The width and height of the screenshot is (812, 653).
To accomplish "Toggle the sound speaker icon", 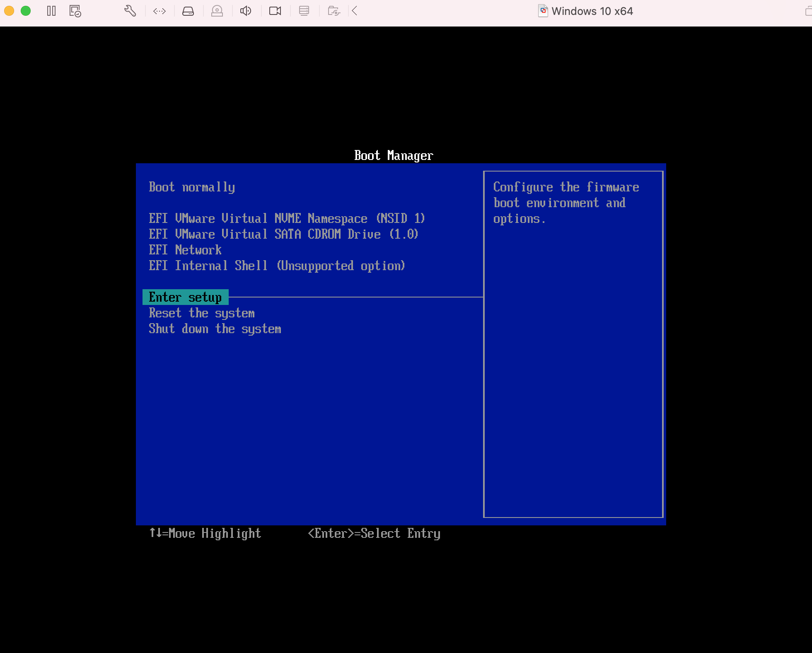I will click(x=246, y=11).
